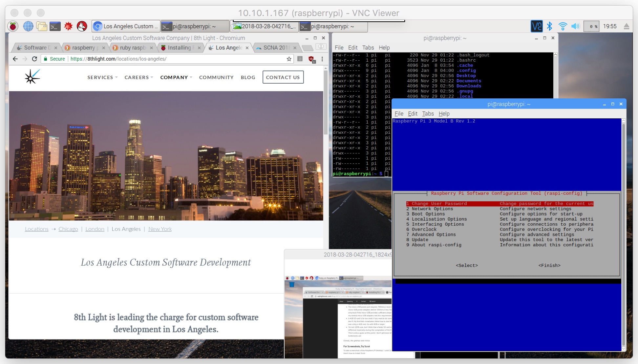Switch to first pi@raspberrypi taskbar window
Screen dimensions: 638x364
(195, 26)
